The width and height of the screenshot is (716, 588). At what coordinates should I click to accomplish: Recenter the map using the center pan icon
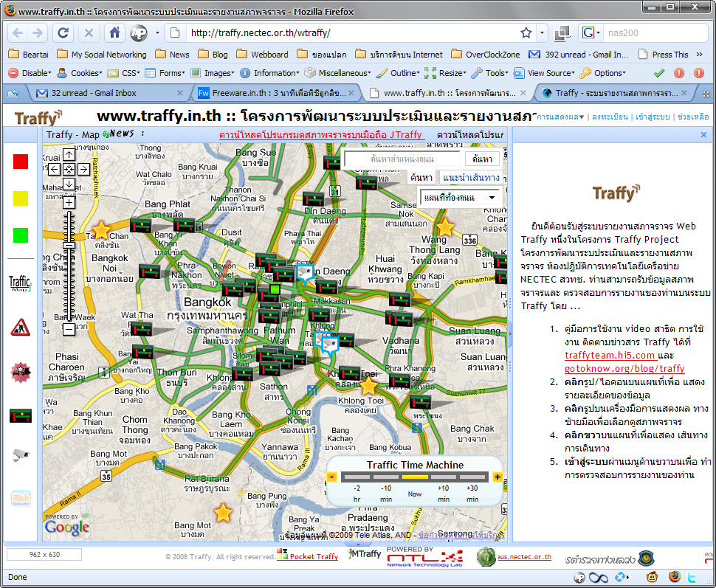click(x=69, y=170)
